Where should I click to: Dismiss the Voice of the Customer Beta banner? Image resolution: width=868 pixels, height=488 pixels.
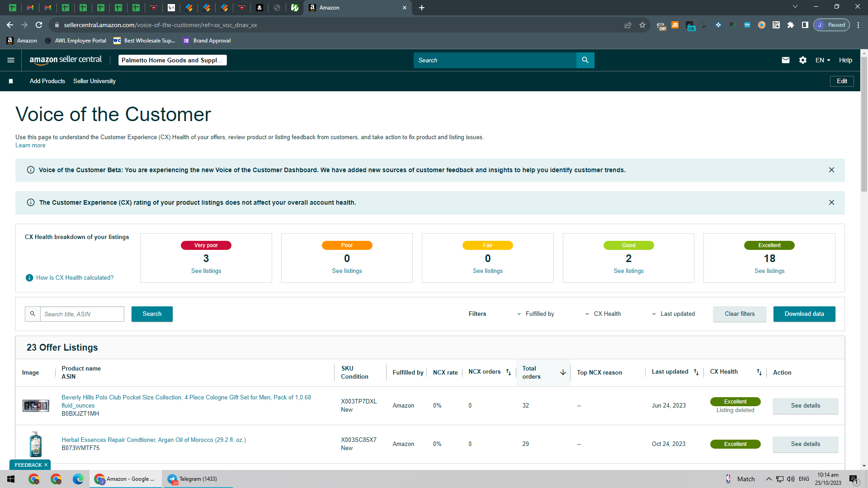click(831, 170)
